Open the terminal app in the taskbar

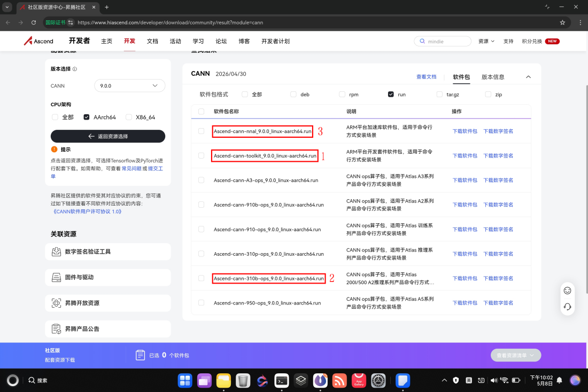282,381
